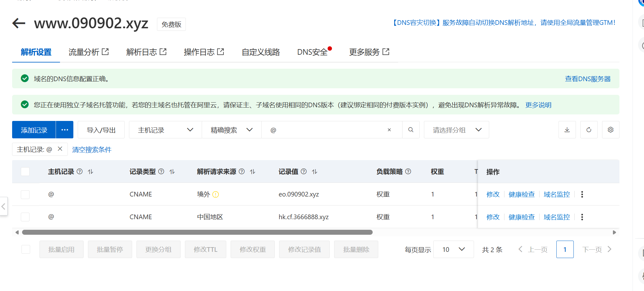Image resolution: width=644 pixels, height=291 pixels.
Task: Show help for 记录类型 column
Action: 161,171
